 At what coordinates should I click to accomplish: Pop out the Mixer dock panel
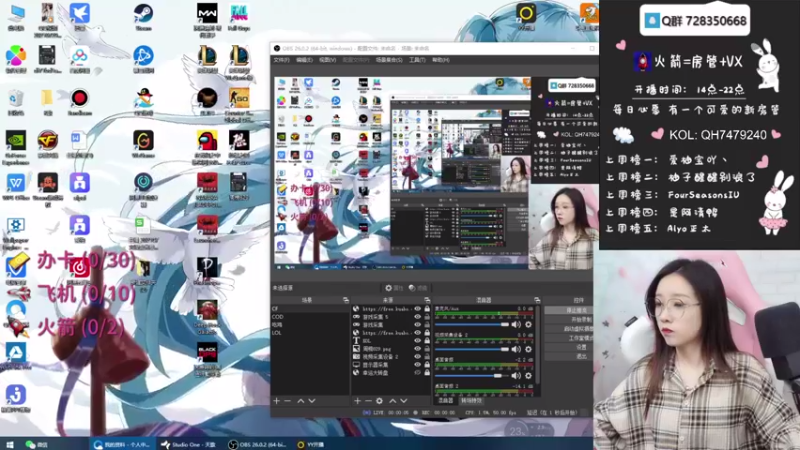pos(537,300)
